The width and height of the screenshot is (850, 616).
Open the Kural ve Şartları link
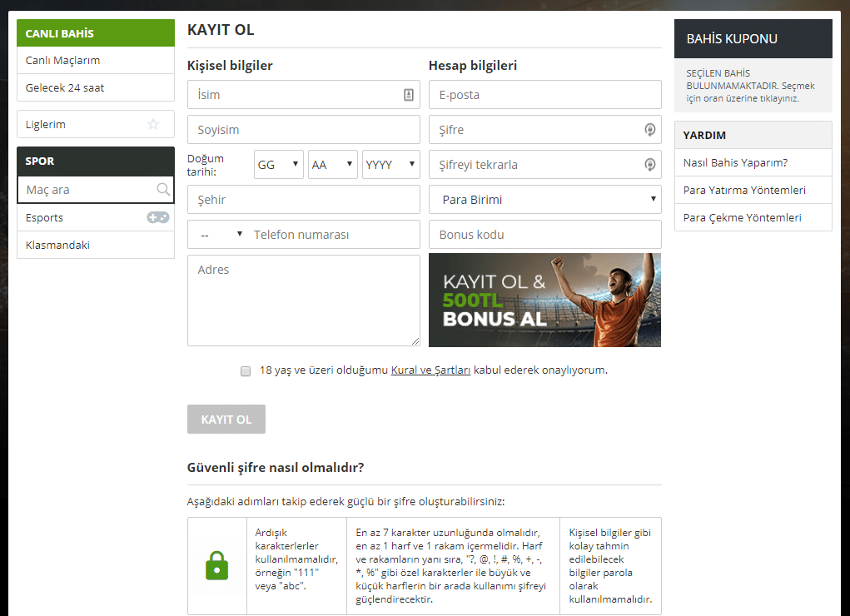click(x=430, y=370)
